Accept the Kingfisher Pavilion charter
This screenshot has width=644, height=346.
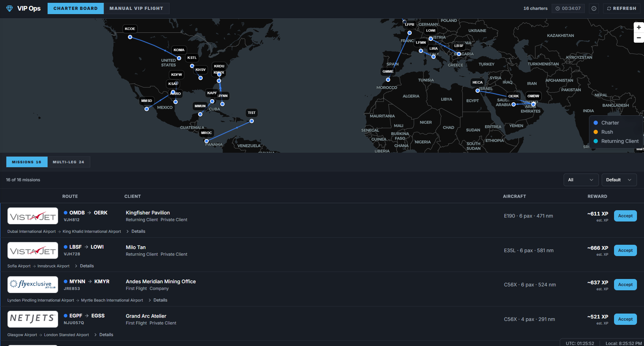point(625,216)
